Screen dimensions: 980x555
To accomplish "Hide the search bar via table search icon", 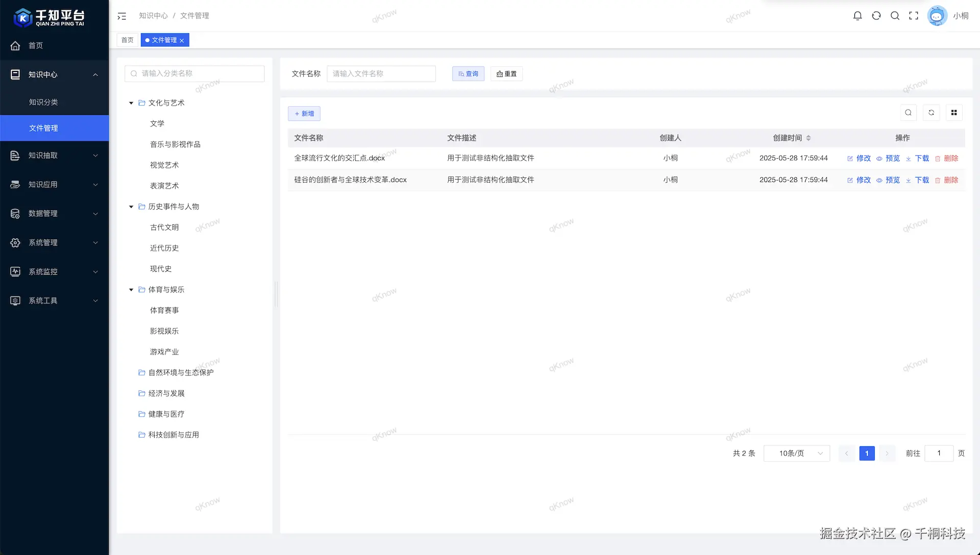I will tap(908, 113).
